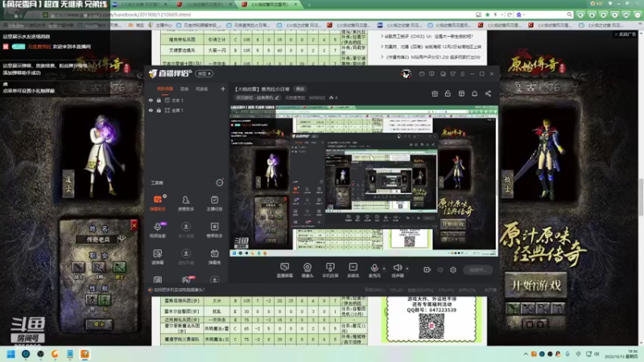This screenshot has height=362, width=644.
Task: Open the read-danmaku tool in toolbox
Action: point(157,257)
